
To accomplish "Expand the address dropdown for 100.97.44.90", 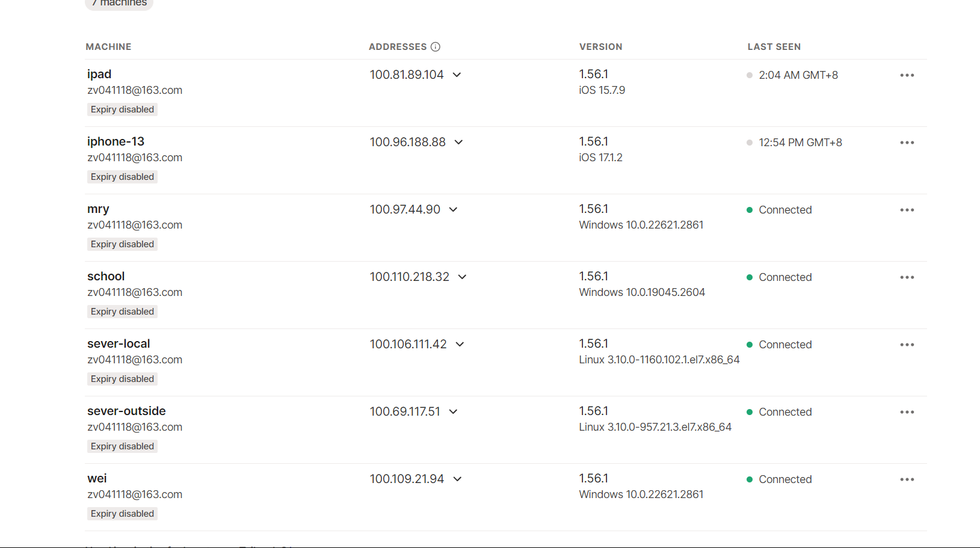I will 454,210.
